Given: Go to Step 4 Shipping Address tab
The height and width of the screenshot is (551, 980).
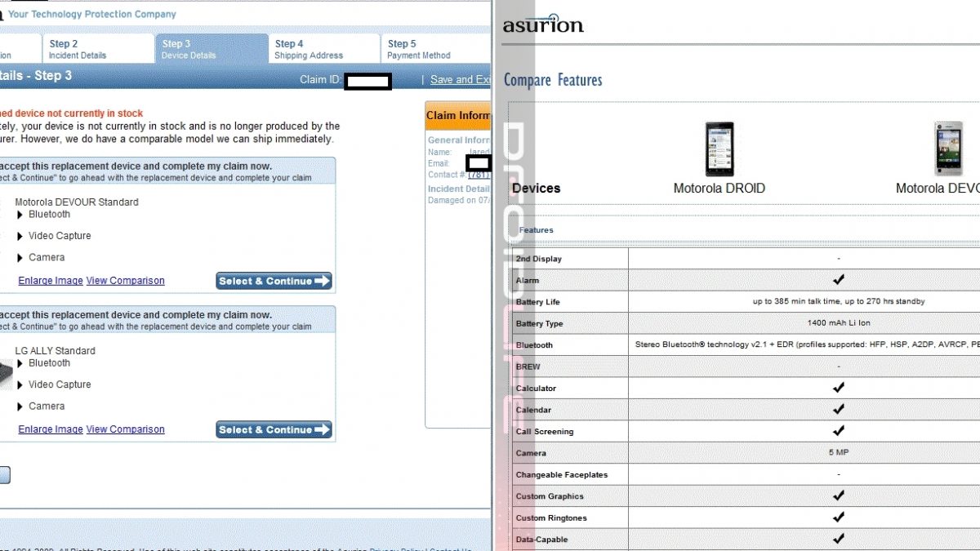Looking at the screenshot, I should tap(323, 49).
